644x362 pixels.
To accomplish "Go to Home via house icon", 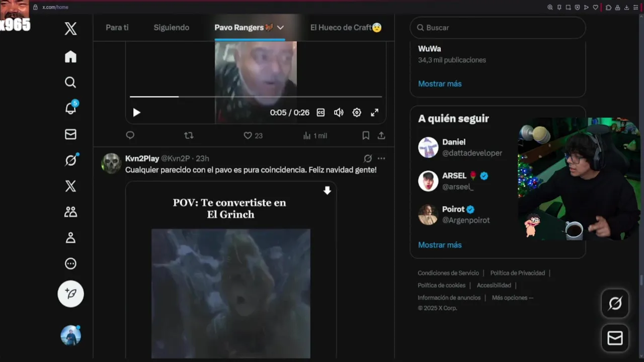I will click(70, 57).
